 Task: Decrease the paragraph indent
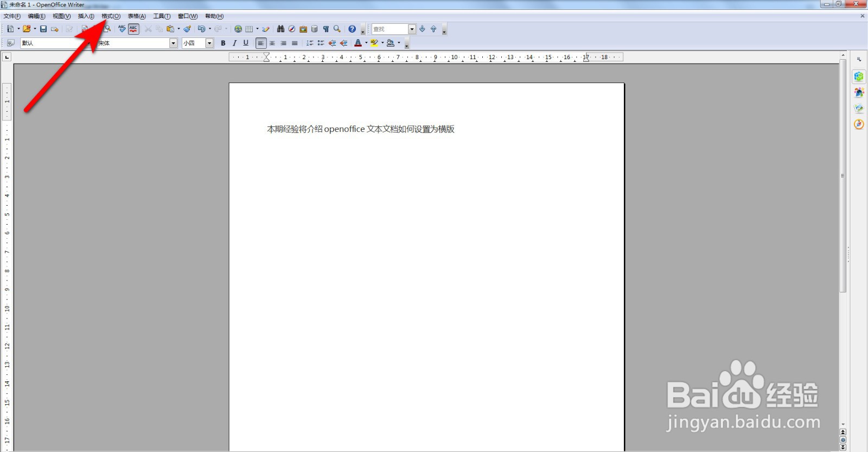(332, 43)
